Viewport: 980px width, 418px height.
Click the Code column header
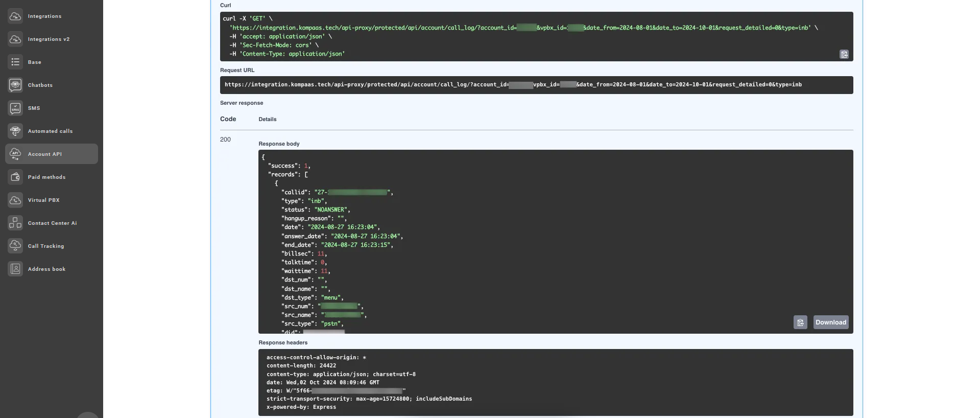tap(228, 119)
